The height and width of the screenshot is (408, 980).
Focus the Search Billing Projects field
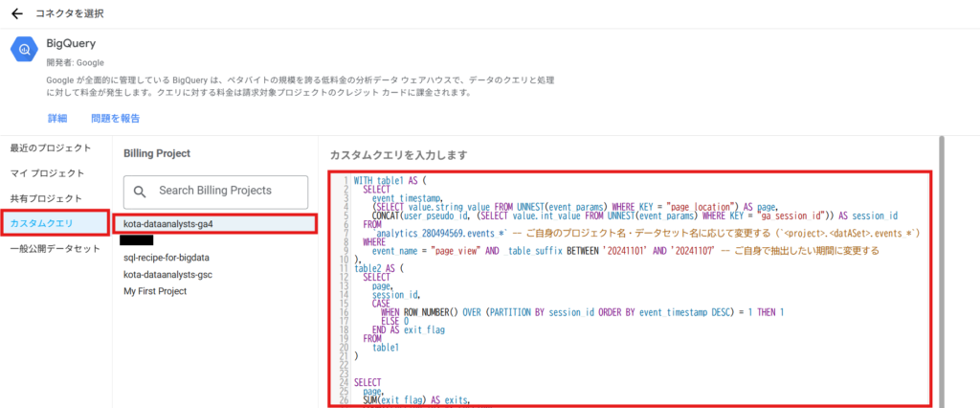215,192
